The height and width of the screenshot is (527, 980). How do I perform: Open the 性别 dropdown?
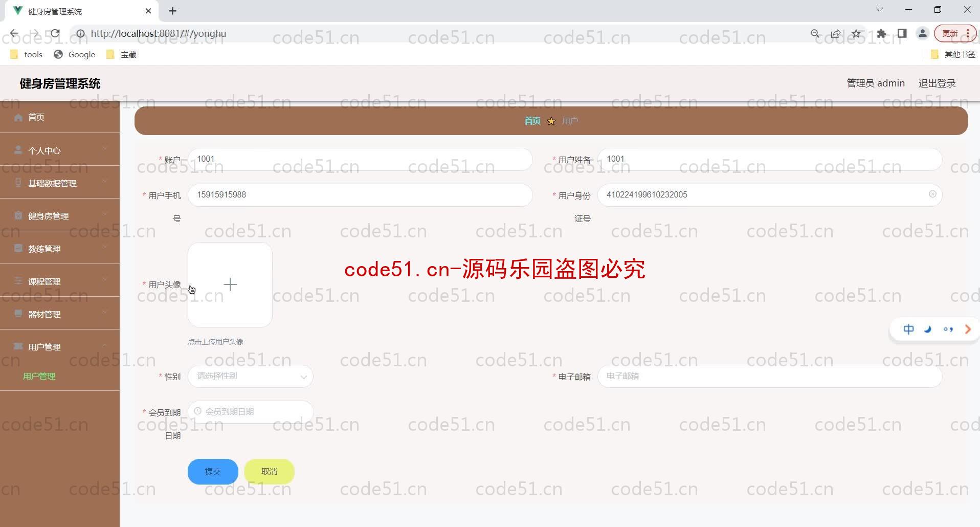[251, 376]
